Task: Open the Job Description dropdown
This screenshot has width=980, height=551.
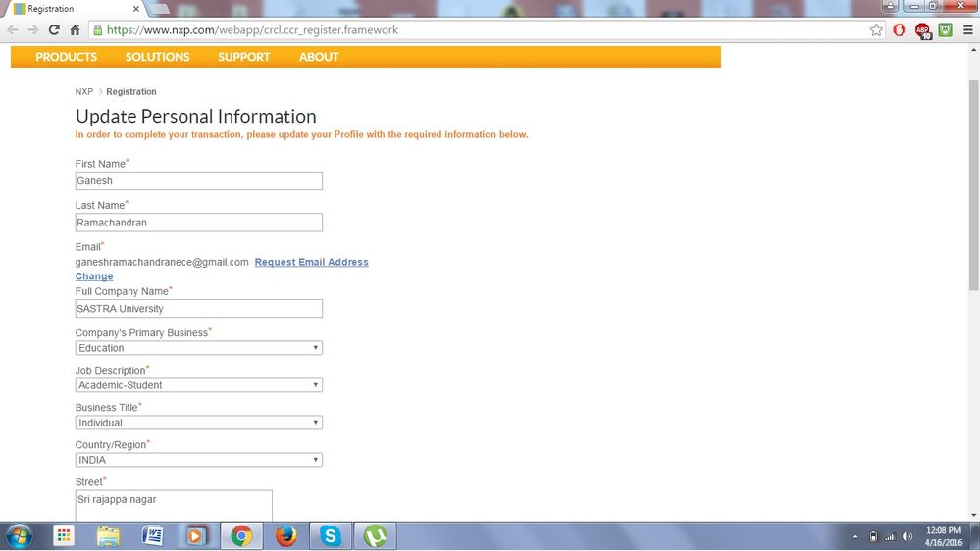Action: (x=199, y=385)
